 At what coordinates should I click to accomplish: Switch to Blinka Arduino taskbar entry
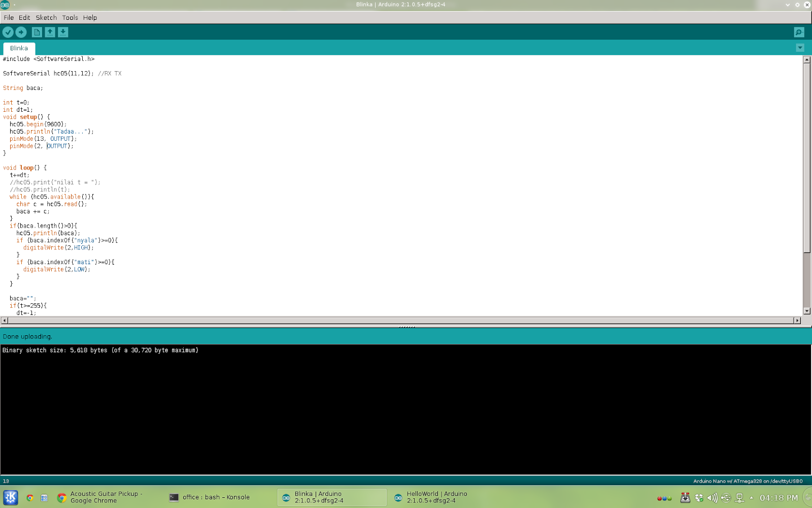332,497
